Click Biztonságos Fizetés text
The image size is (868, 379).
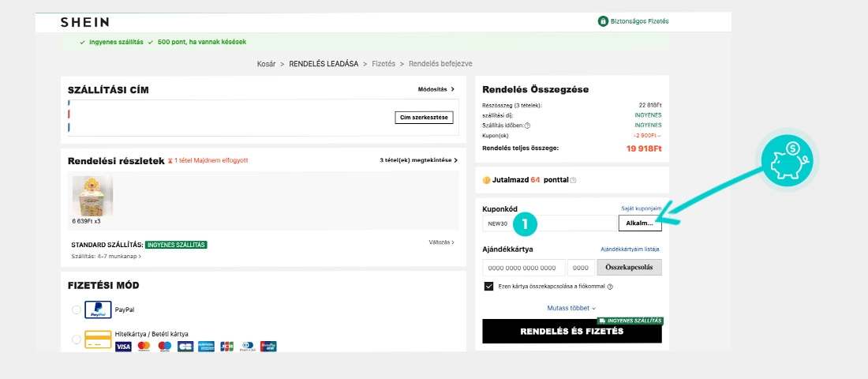(x=640, y=21)
